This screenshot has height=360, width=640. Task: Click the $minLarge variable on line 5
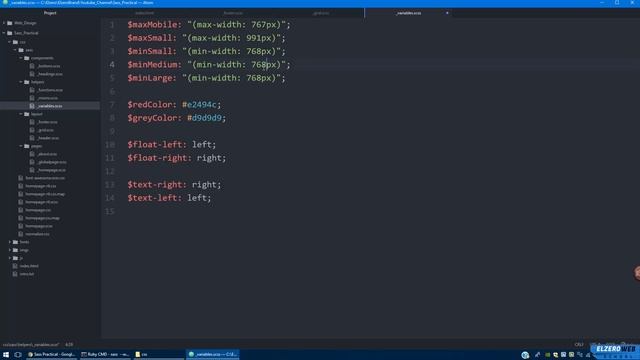(150, 78)
